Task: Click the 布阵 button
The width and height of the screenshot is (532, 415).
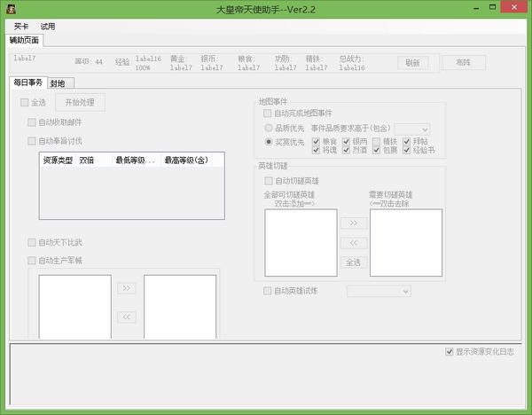Action: 464,63
